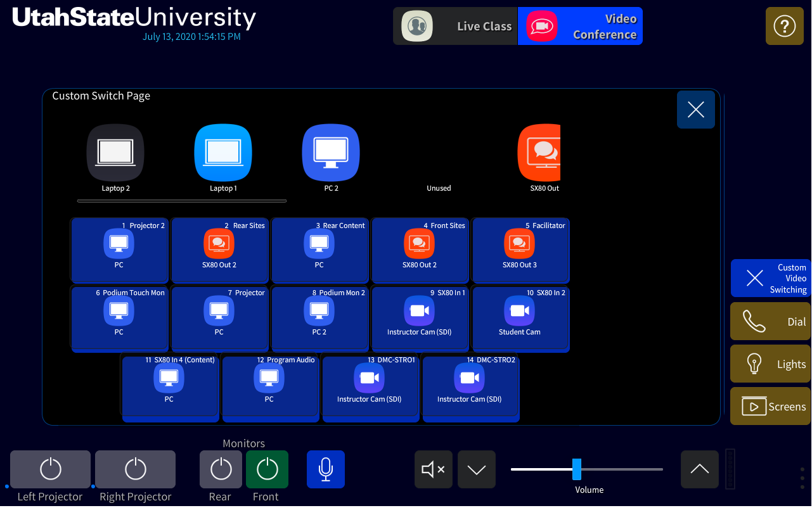Select the SX80 Out source icon
This screenshot has height=508, width=812.
539,153
